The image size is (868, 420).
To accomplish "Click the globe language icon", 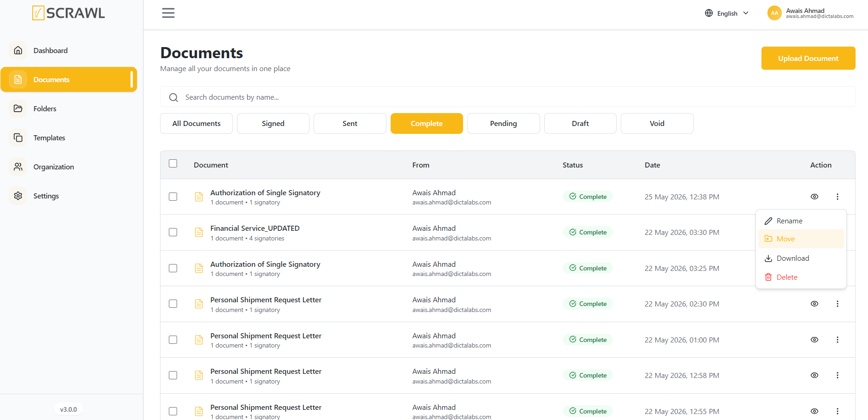I will [709, 13].
